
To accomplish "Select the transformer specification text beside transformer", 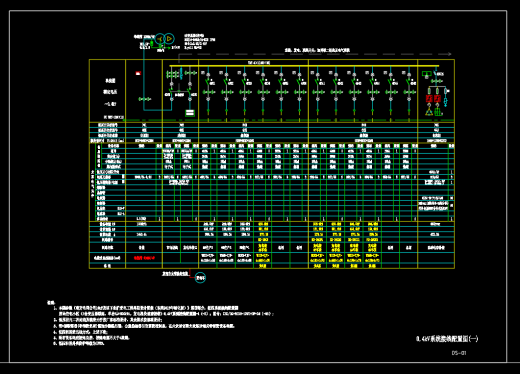I will (199, 41).
